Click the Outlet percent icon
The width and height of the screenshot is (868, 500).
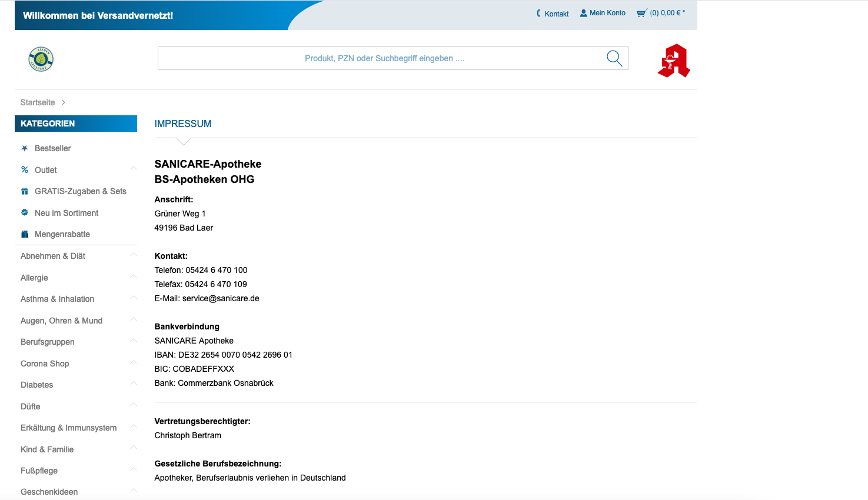25,170
